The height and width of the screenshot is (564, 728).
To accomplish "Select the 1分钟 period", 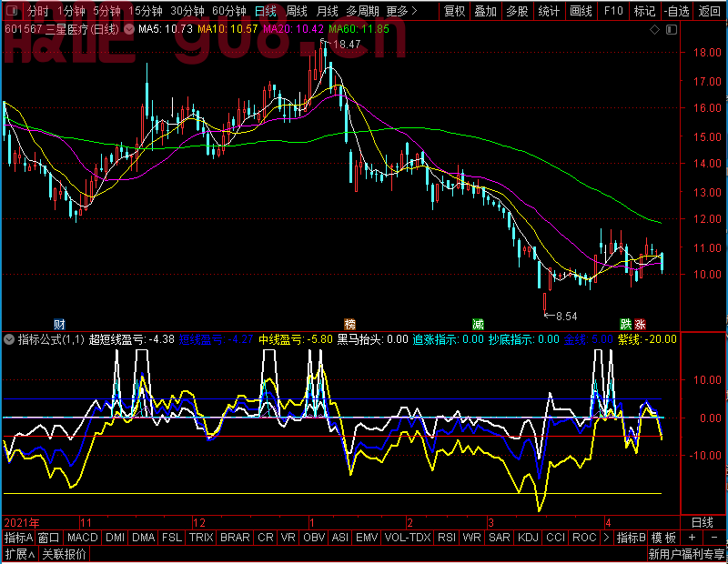I will 71,11.
